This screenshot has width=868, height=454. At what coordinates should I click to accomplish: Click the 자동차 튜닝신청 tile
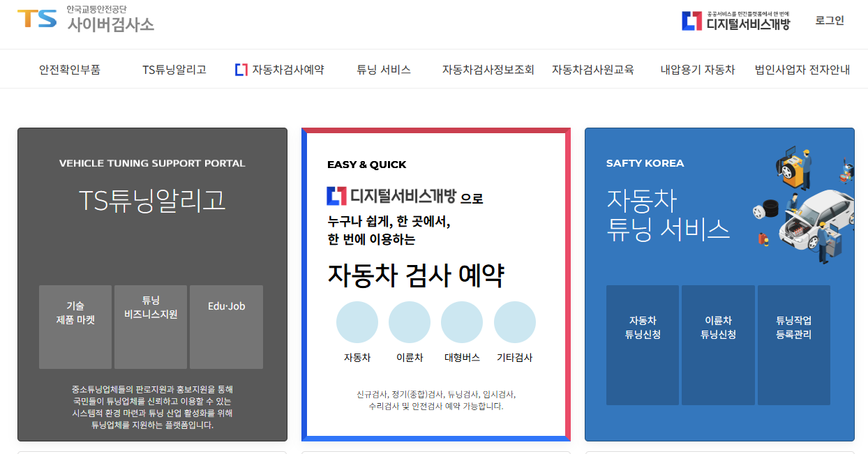pos(643,345)
